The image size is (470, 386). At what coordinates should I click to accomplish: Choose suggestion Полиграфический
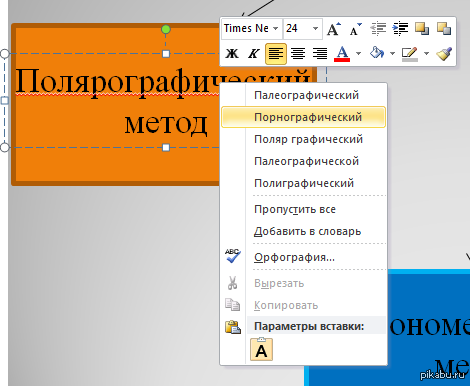click(304, 183)
